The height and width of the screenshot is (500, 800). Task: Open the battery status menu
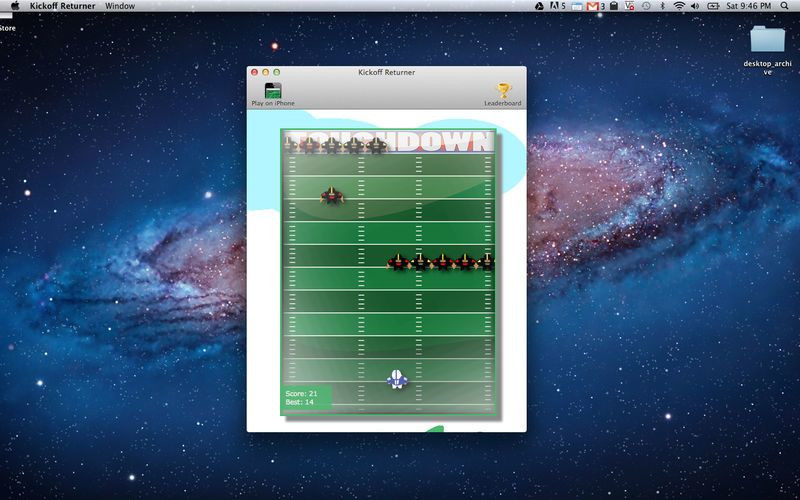(713, 6)
